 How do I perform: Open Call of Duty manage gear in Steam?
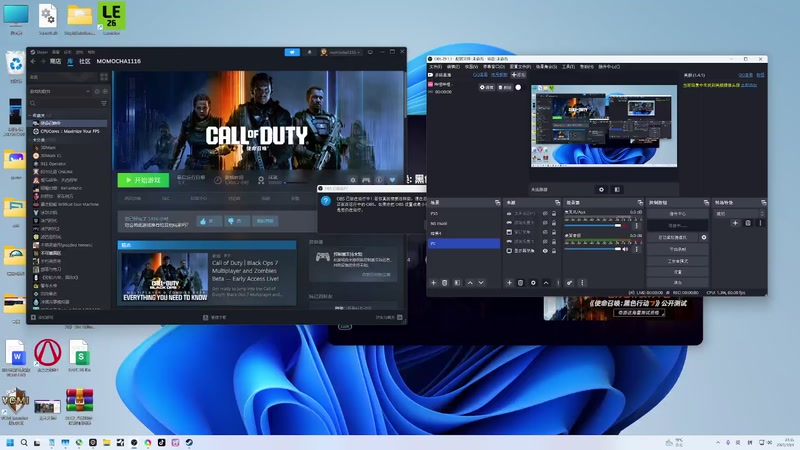353,180
